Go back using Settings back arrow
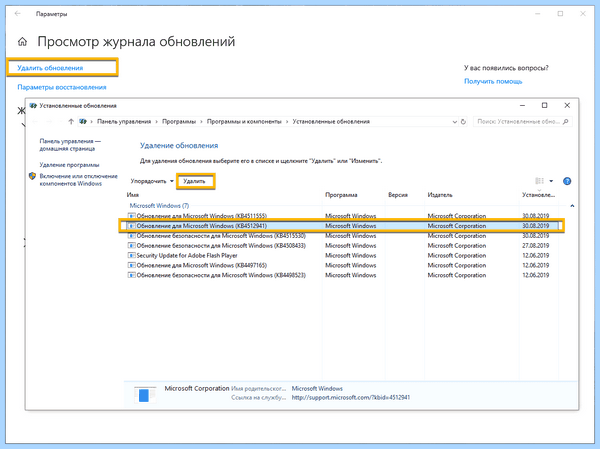Screen dimensions: 600x449 pos(18,14)
